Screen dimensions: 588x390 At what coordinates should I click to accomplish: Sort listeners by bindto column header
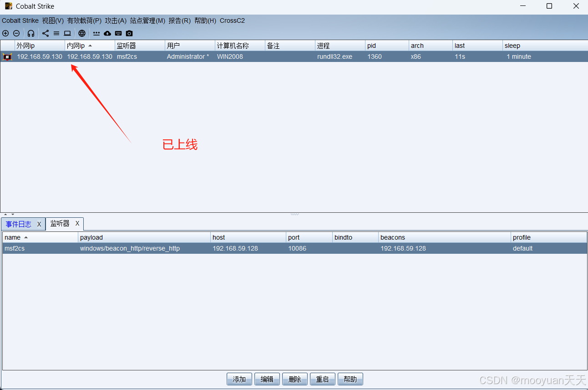click(356, 237)
